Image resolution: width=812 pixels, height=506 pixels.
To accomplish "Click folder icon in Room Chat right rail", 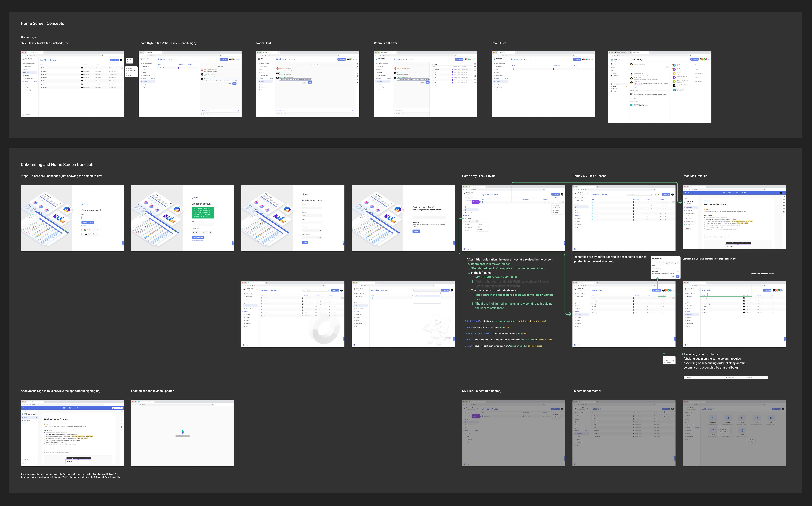I will point(357,64).
